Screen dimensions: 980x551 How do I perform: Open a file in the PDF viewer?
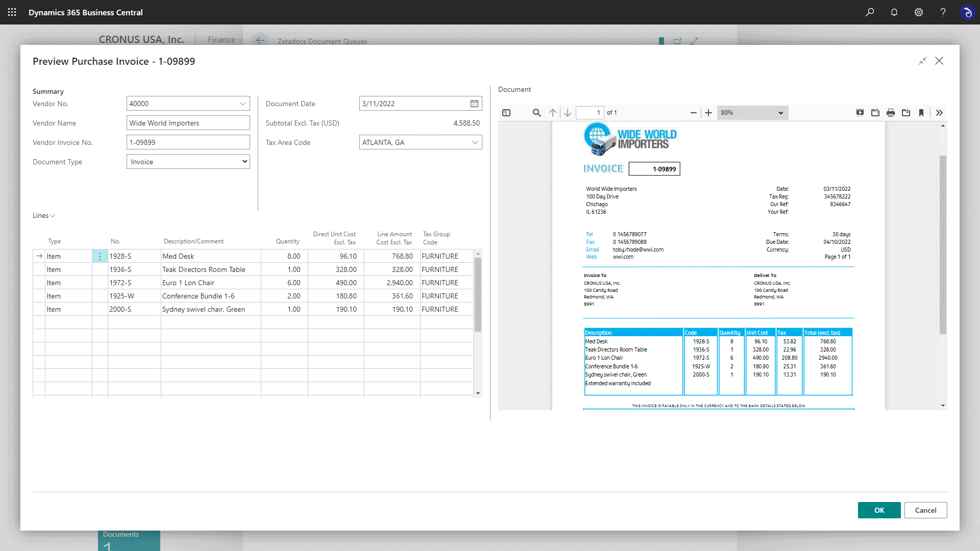coord(875,113)
